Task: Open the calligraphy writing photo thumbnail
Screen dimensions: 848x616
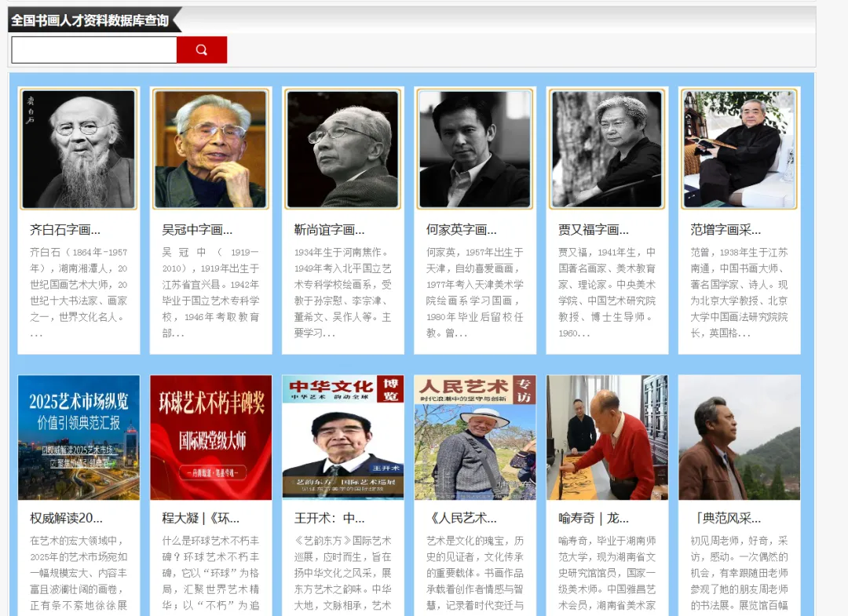Action: pos(607,437)
